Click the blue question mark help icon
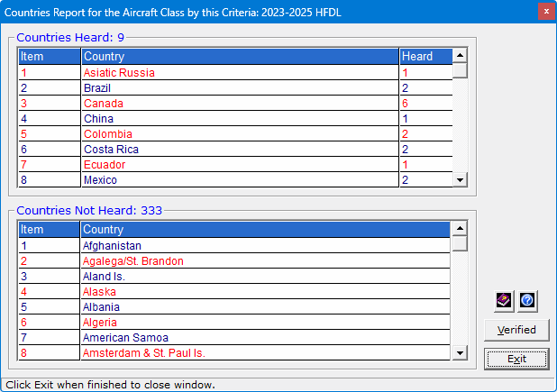The image size is (557, 392). 527,300
